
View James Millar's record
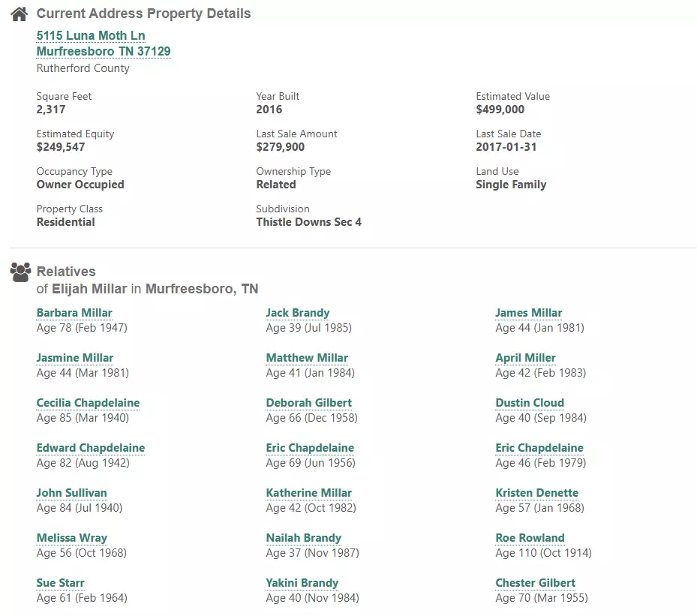point(528,313)
